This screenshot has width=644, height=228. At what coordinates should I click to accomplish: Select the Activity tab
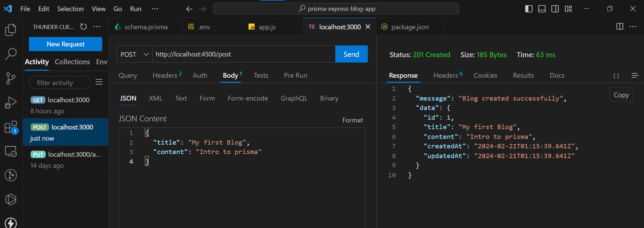pyautogui.click(x=37, y=62)
